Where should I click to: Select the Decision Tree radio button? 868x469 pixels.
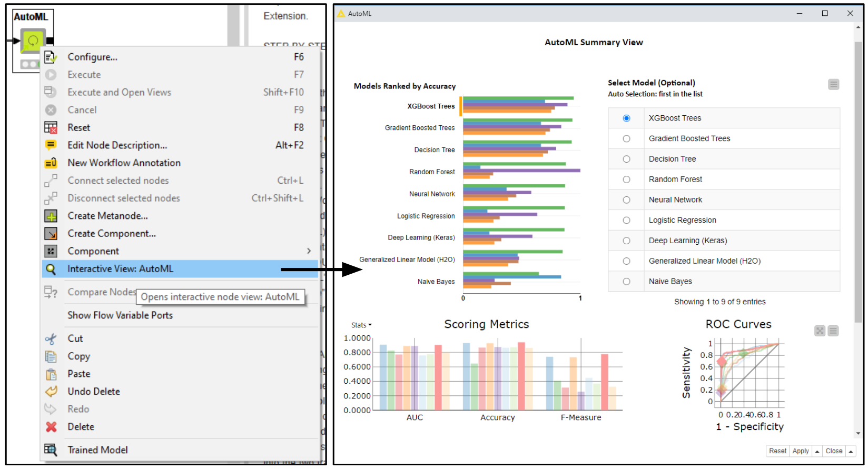pyautogui.click(x=626, y=159)
